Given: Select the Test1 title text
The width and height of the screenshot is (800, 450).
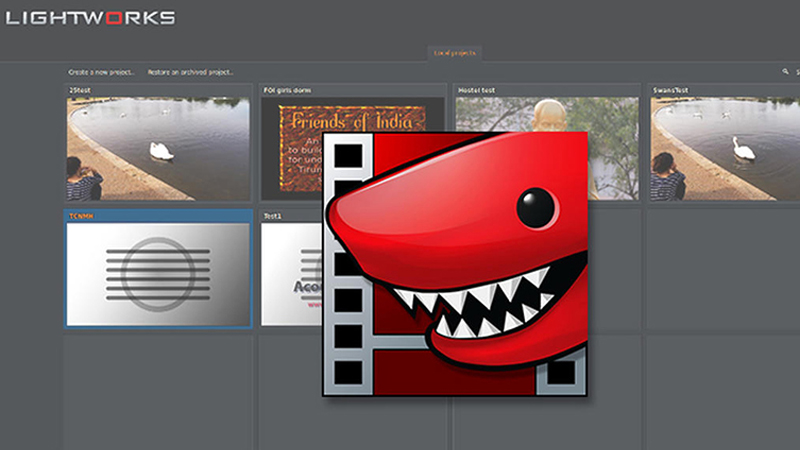Looking at the screenshot, I should click(272, 215).
